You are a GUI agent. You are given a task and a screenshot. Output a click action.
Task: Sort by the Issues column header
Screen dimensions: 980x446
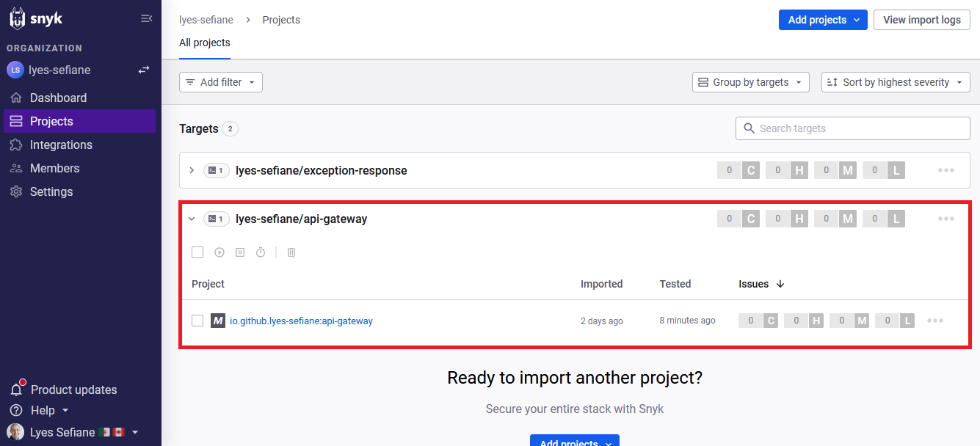coord(761,284)
